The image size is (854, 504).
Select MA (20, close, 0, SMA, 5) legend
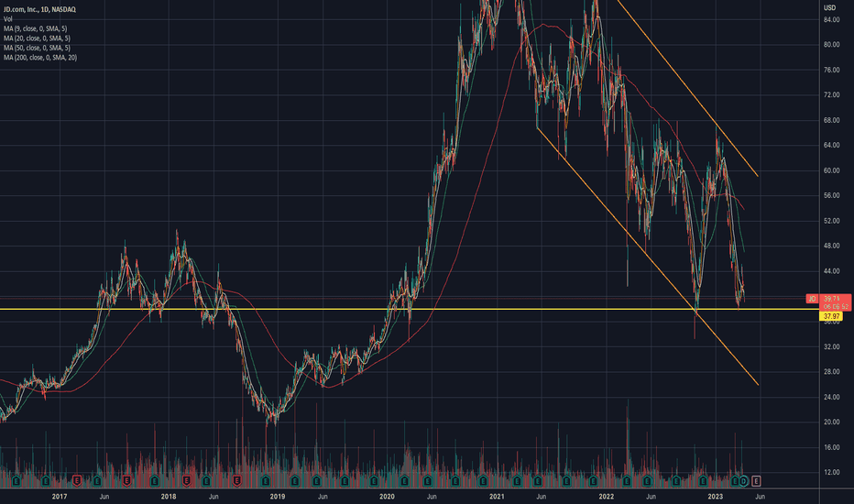37,38
